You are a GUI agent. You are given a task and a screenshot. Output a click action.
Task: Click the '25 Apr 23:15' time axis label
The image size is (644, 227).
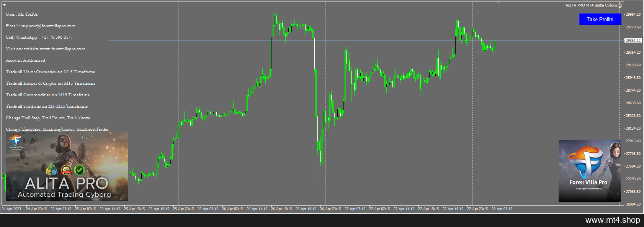pos(183,209)
